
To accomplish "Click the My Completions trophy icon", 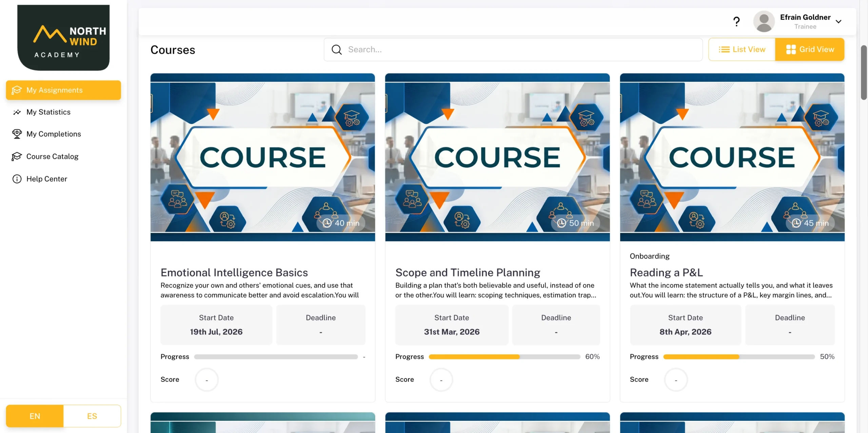I will pos(17,134).
